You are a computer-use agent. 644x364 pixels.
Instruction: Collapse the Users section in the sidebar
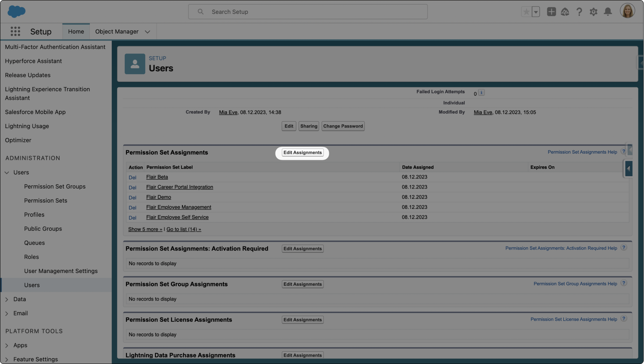(x=7, y=172)
